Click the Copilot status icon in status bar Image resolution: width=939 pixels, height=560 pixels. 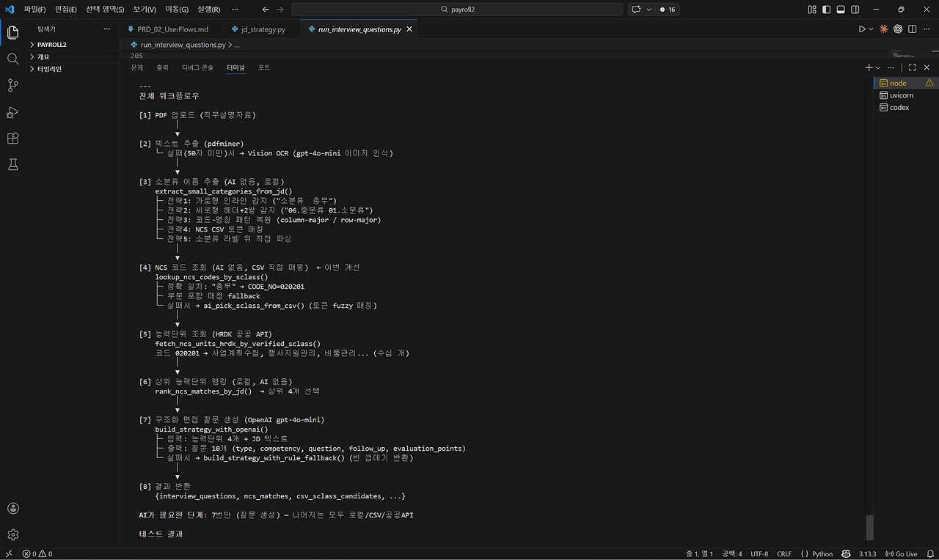pyautogui.click(x=846, y=554)
